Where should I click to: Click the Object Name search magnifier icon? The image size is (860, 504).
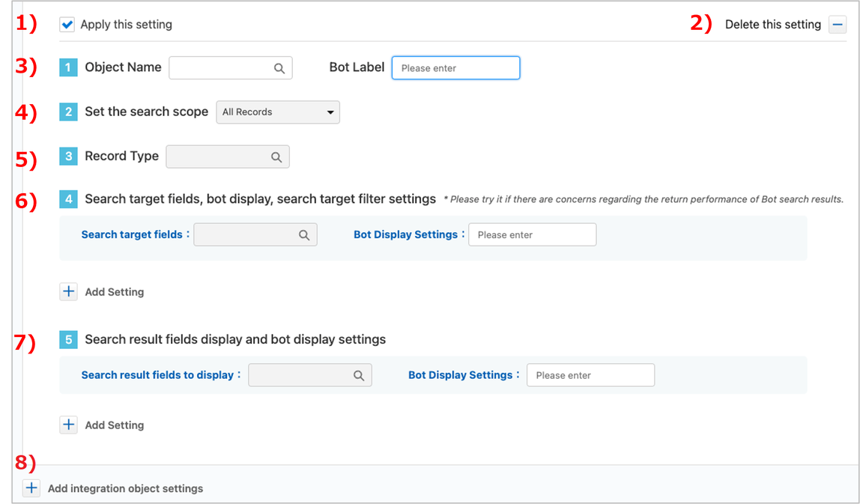tap(279, 68)
